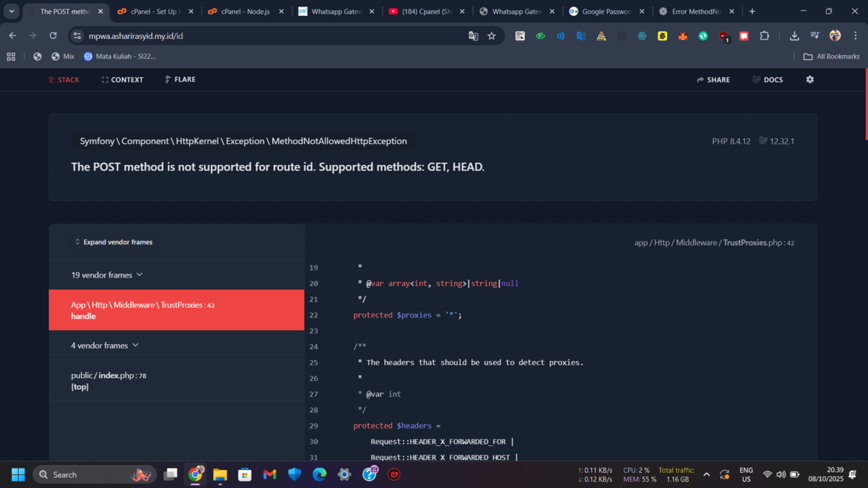868x488 pixels.
Task: Expand vendor frames
Action: click(114, 242)
